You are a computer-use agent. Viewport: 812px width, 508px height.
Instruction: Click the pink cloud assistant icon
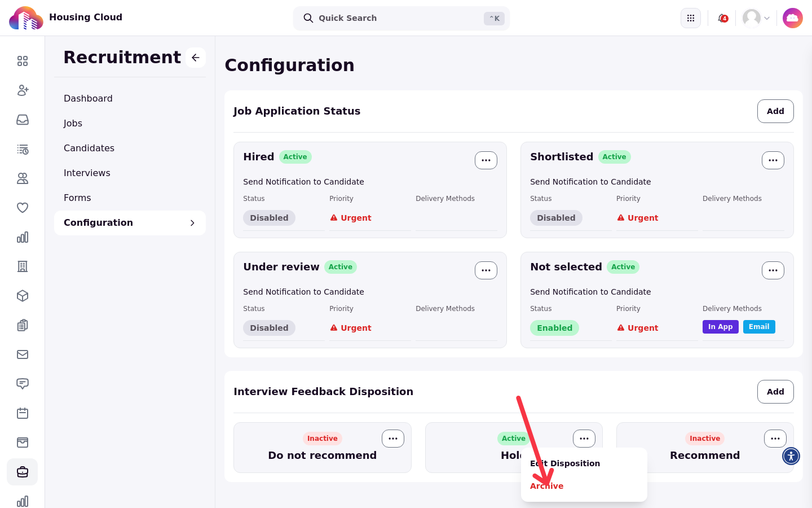(793, 18)
